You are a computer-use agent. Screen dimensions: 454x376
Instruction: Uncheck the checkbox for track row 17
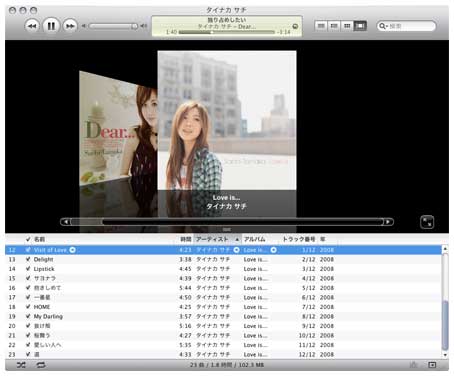tap(28, 297)
